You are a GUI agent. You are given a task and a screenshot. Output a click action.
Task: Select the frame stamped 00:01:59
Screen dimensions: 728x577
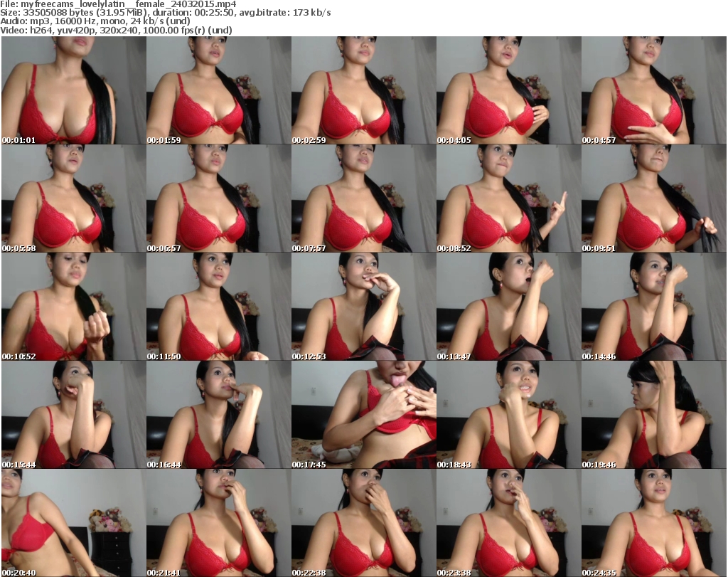point(219,90)
